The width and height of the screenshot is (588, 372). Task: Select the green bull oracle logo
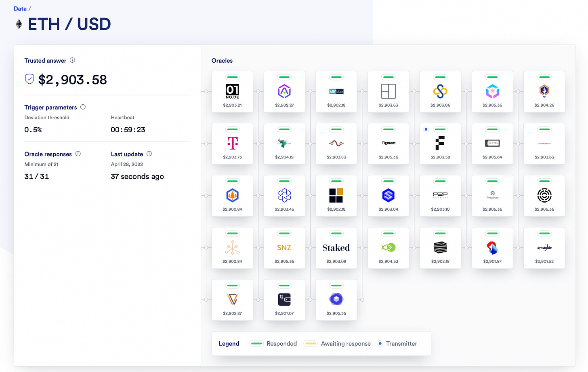click(284, 143)
